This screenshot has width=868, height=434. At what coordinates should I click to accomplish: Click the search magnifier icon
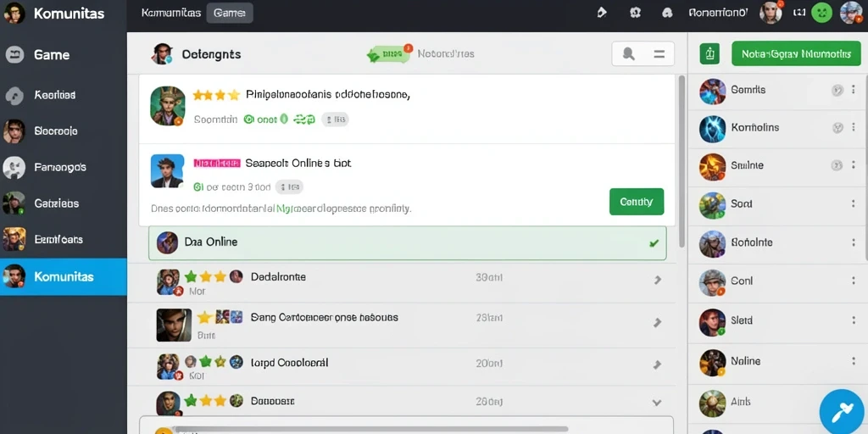(628, 53)
